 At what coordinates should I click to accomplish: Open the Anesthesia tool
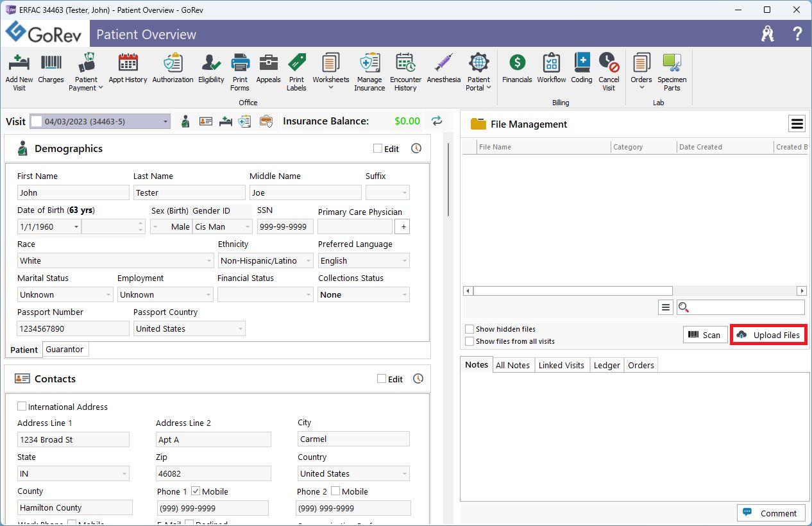tap(444, 69)
